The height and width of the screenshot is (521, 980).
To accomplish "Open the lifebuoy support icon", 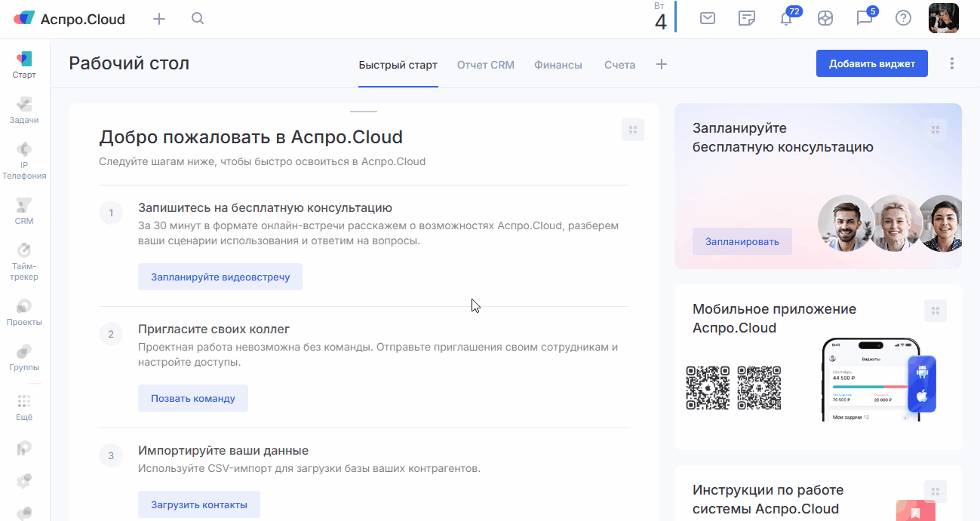I will (x=825, y=18).
